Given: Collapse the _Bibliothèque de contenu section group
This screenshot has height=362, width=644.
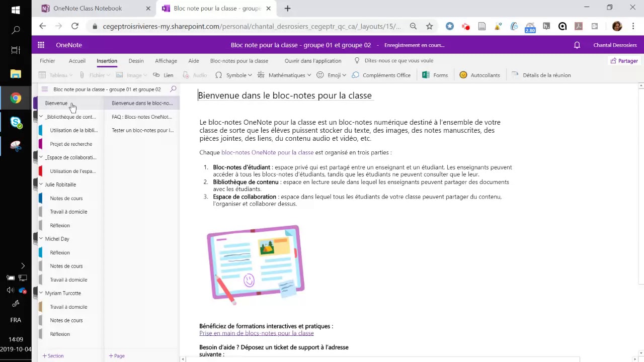Looking at the screenshot, I should pos(41,117).
